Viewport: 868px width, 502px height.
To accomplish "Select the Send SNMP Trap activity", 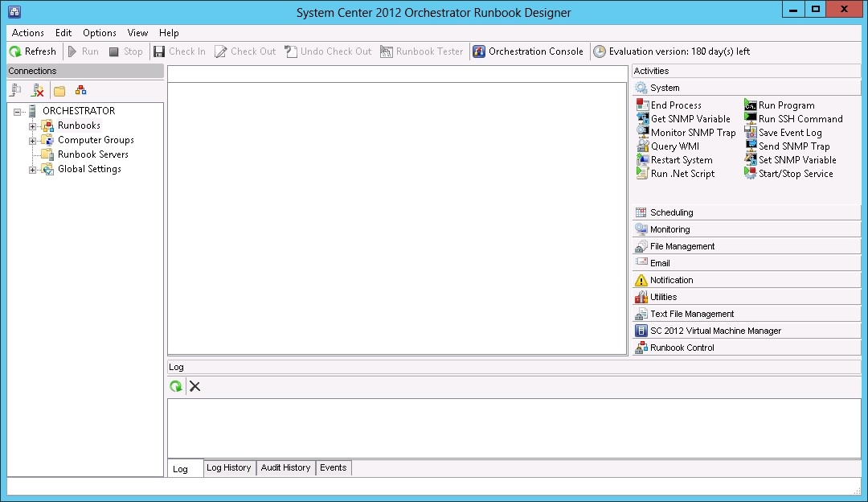I will click(787, 146).
